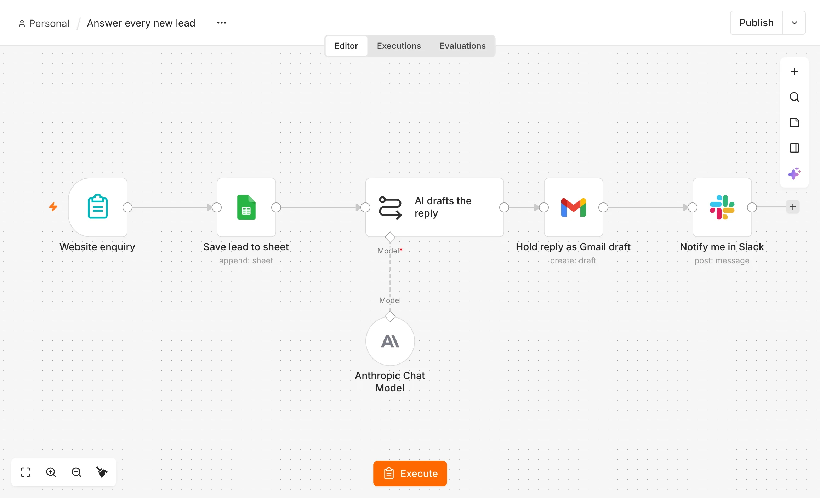This screenshot has width=820, height=504.
Task: Fit workflow to view icon
Action: tap(25, 472)
